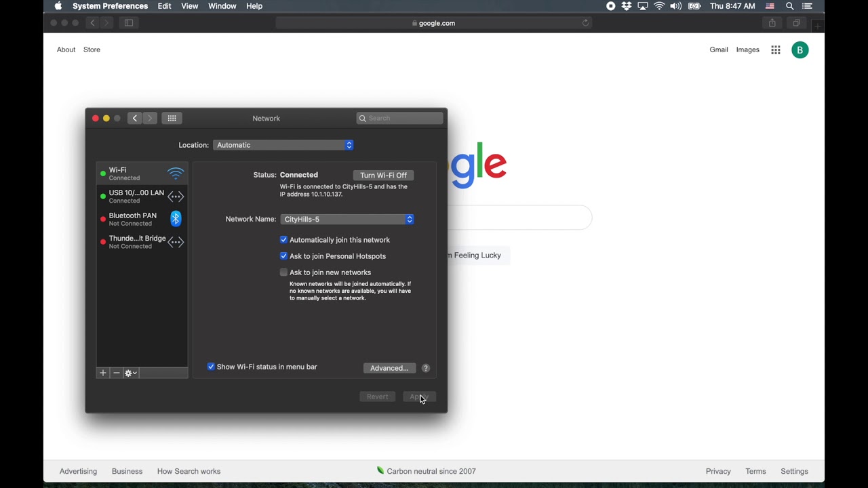The width and height of the screenshot is (868, 488).
Task: Show all preferences grid icon
Action: [x=172, y=118]
